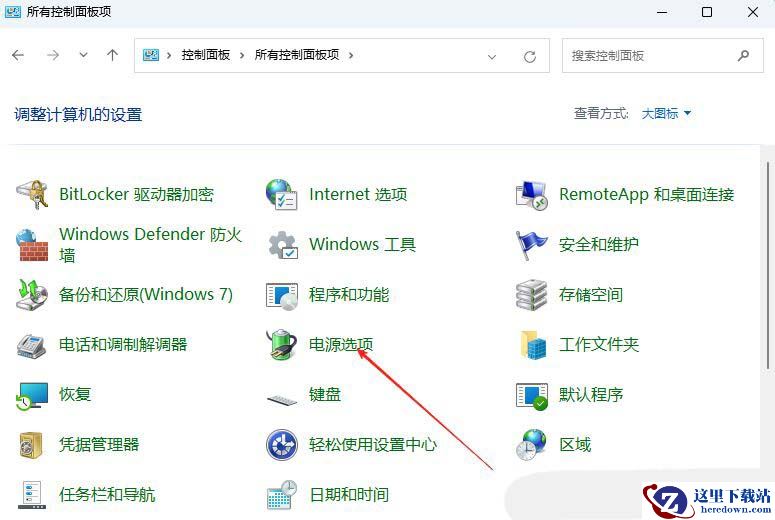Screen dimensions: 775x520
Task: Open the 存储空间 drive stack icon
Action: click(x=531, y=295)
